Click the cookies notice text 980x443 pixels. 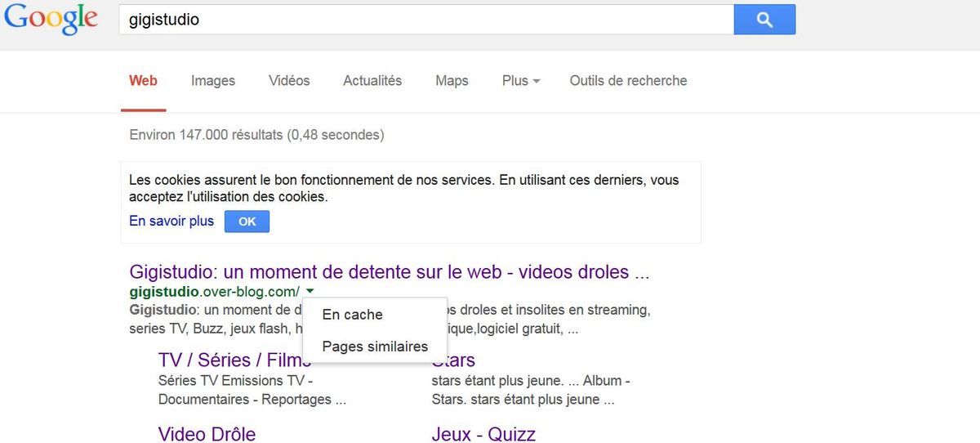click(403, 189)
